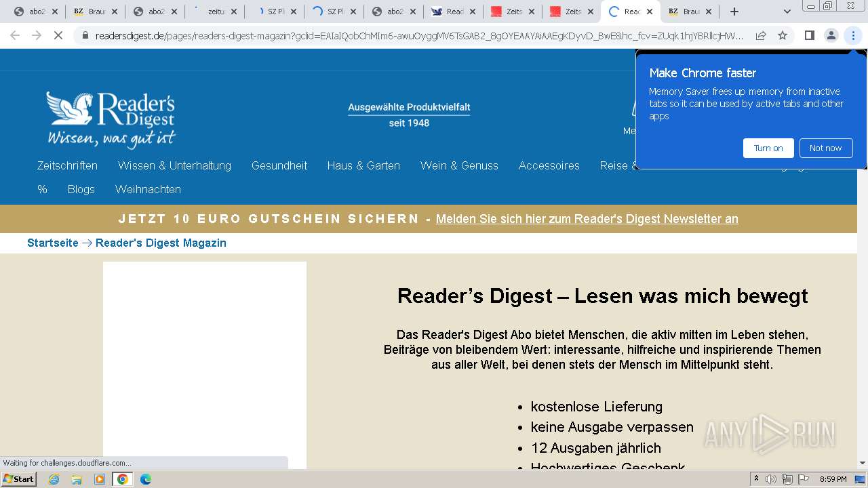868x488 pixels.
Task: Open Windows Media Player from taskbar
Action: 100,479
